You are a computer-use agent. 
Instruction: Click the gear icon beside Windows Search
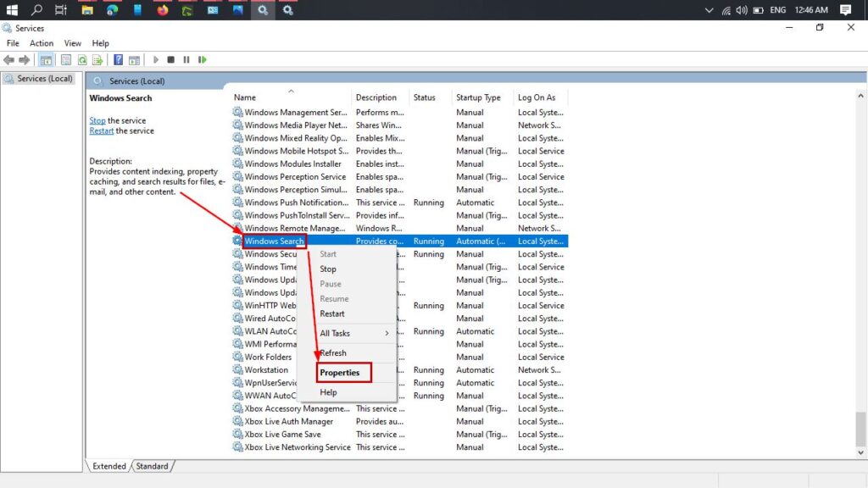237,241
